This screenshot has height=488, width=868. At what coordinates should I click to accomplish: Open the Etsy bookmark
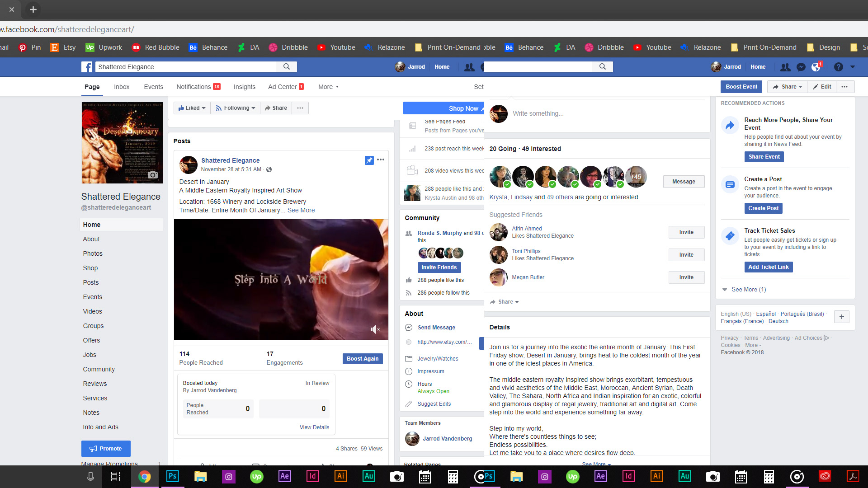coord(63,47)
